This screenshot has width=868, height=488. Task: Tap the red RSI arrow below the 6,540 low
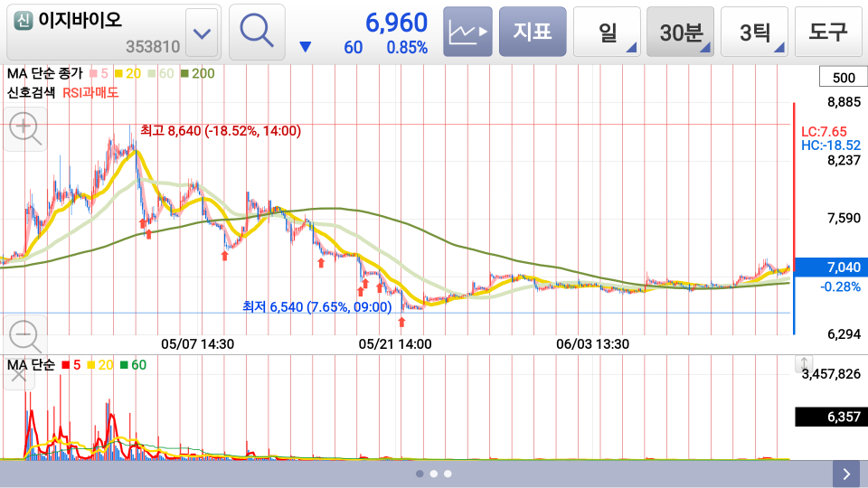tap(401, 322)
